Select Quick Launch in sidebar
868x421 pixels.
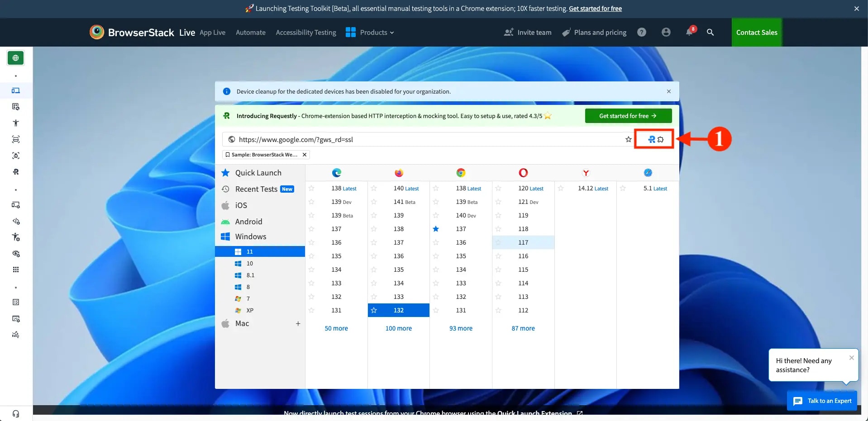tap(258, 173)
